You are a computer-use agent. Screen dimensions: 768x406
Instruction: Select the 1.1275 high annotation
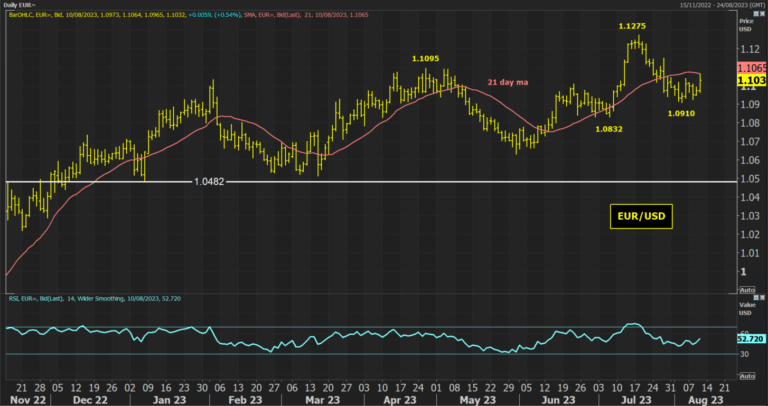(x=632, y=26)
